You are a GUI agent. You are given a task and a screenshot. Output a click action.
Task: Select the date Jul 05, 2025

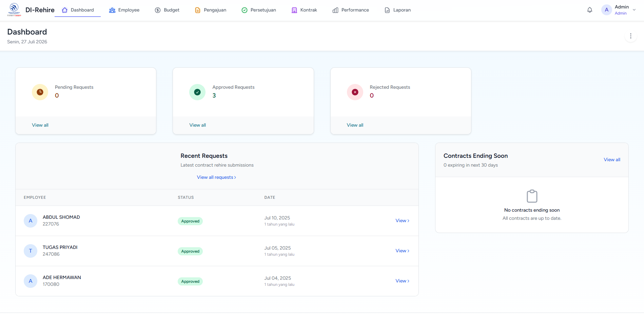(x=277, y=248)
